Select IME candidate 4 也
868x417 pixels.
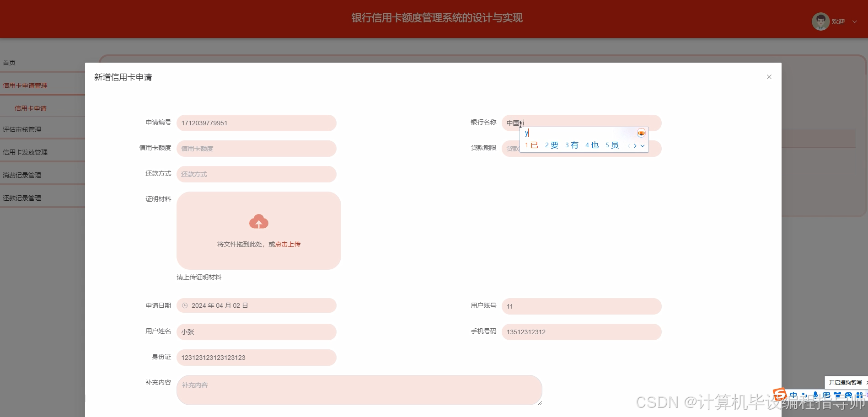592,145
